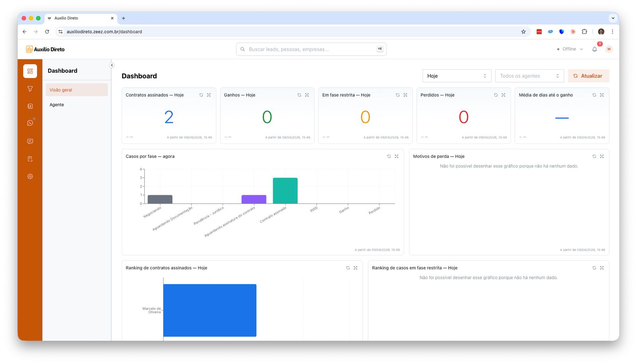Switch to the Agente section
637x364 pixels.
click(57, 105)
